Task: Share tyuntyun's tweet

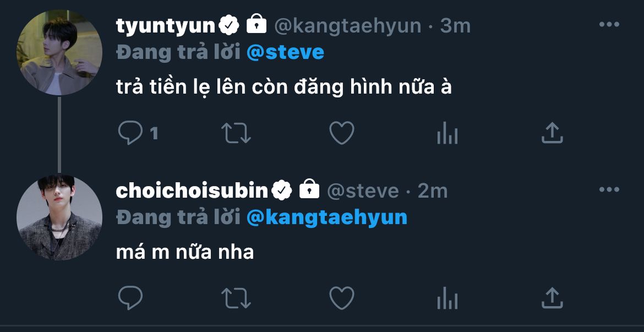Action: [x=552, y=133]
